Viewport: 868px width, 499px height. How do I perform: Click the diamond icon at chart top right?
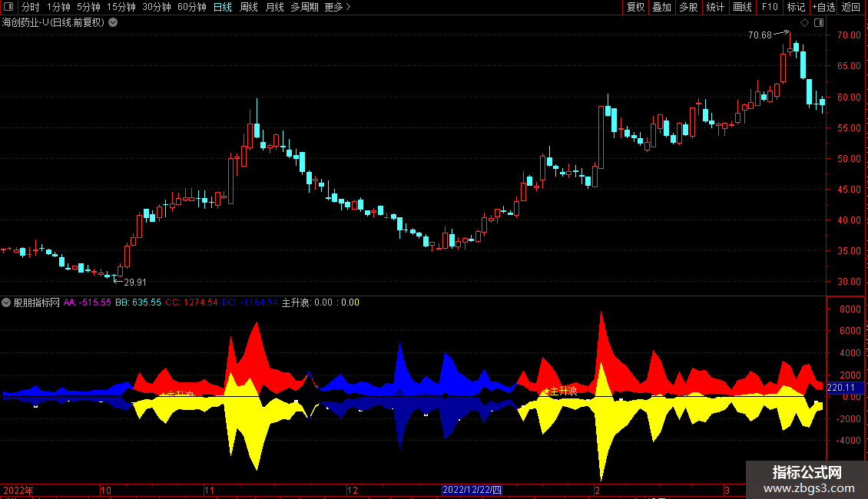click(805, 23)
